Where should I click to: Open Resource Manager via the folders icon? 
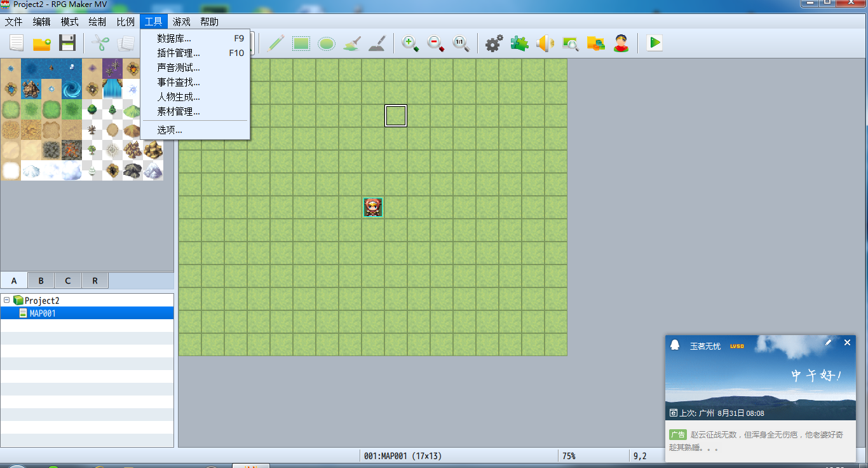[596, 43]
